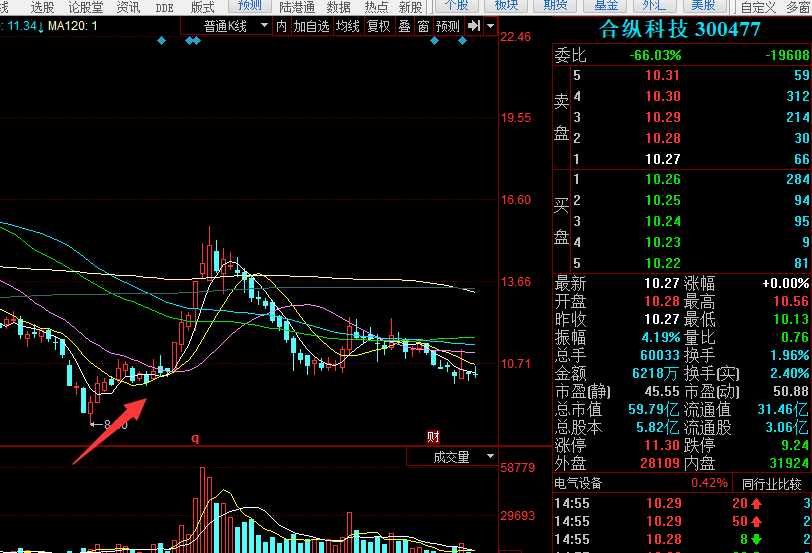Screen dimensions: 812x553
Task: Click the panel collapse arrow icon after 预测
Action: coord(474,26)
